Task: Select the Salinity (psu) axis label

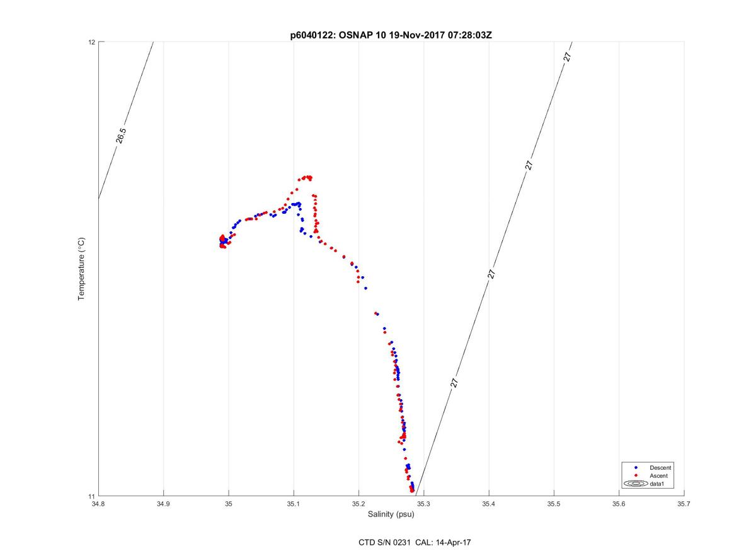Action: pyautogui.click(x=391, y=514)
